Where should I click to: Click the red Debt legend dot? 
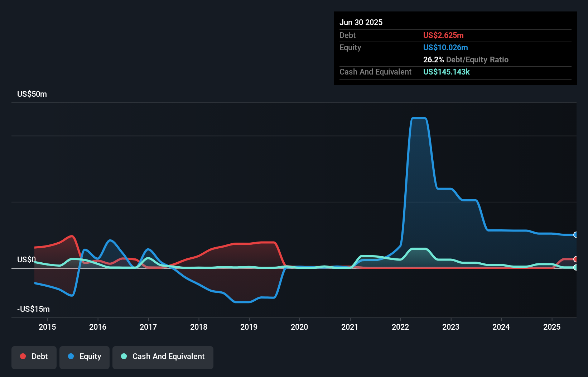(x=23, y=356)
